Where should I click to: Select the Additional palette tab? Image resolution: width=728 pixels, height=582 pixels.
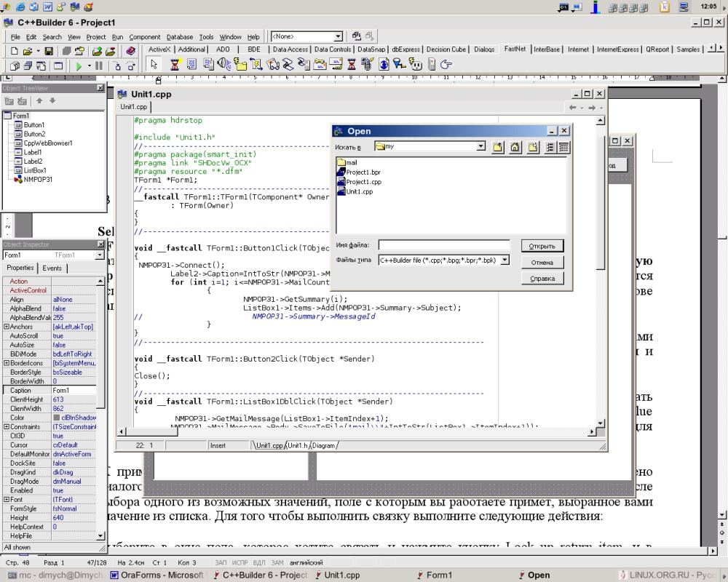(x=191, y=49)
